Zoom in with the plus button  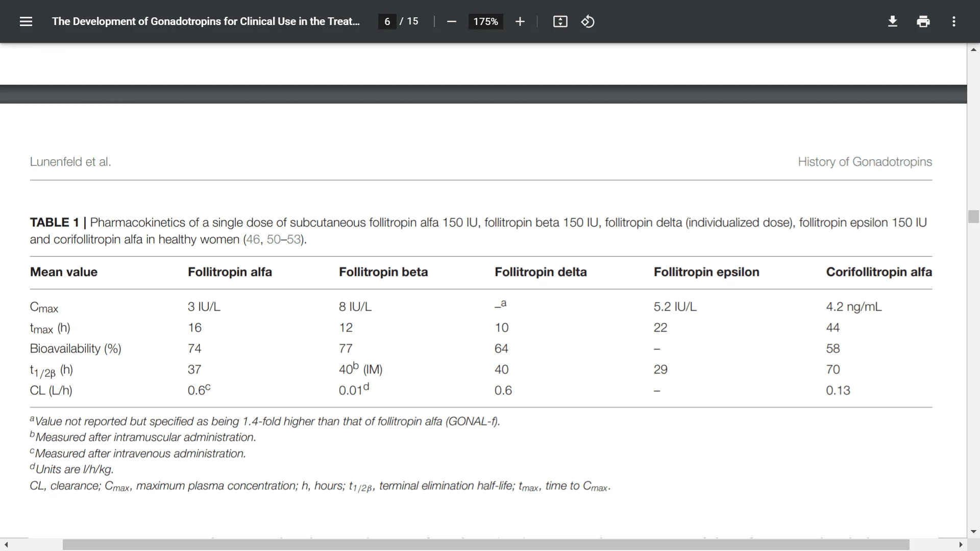(x=520, y=21)
